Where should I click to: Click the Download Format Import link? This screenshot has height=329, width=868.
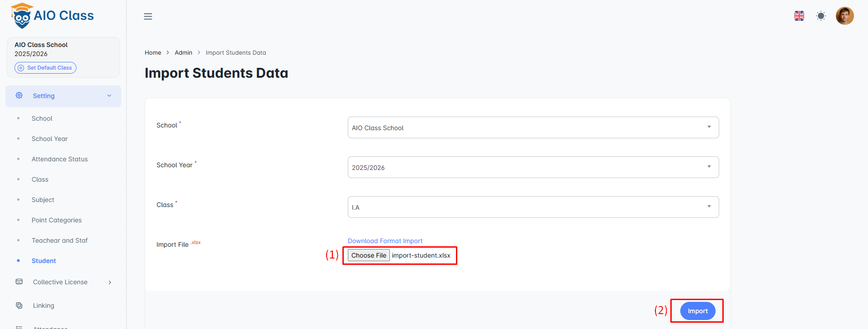tap(385, 241)
